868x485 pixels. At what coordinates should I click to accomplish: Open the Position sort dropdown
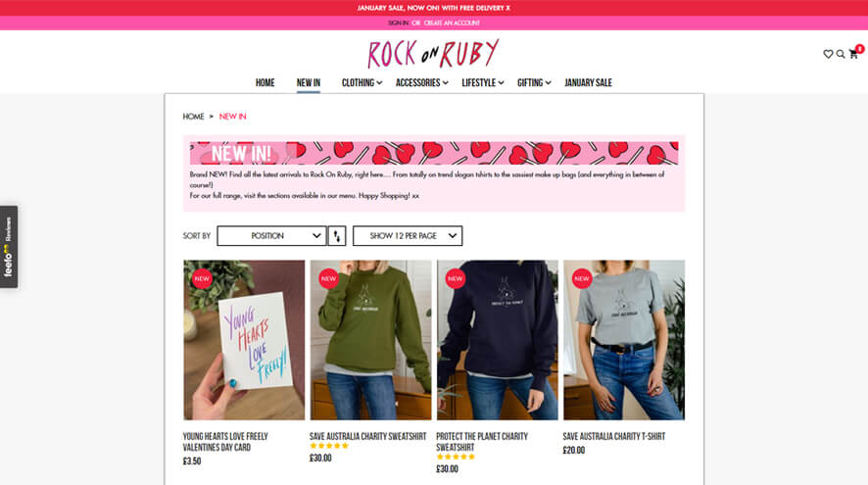coord(271,236)
